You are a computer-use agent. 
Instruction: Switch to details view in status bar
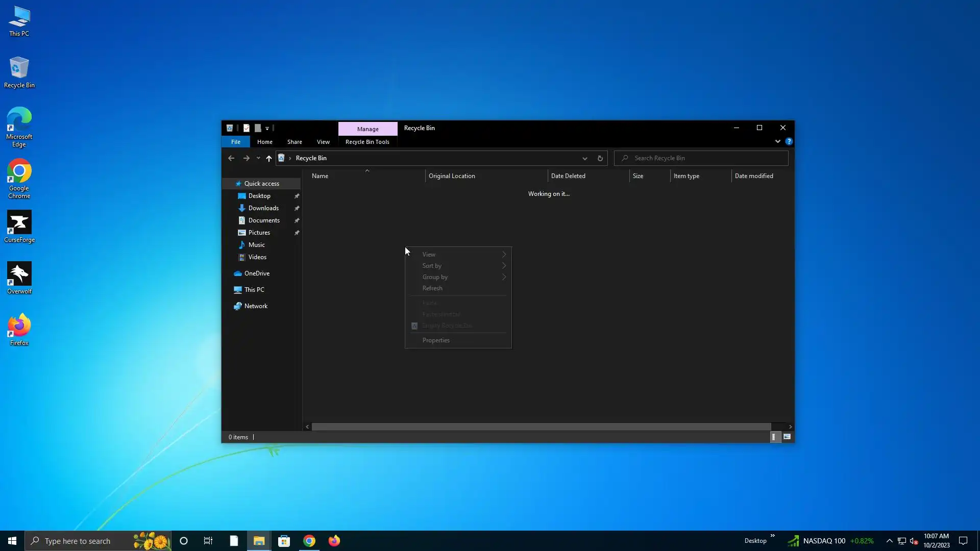(774, 437)
